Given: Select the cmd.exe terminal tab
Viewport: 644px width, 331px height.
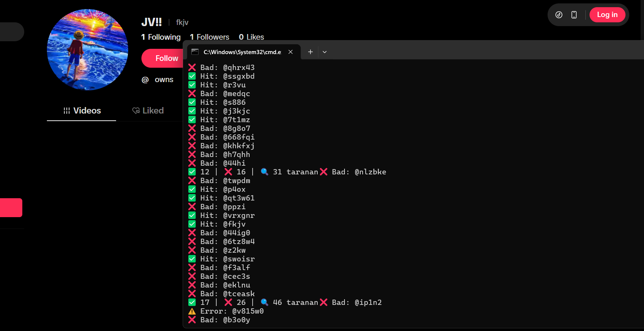Looking at the screenshot, I should [x=244, y=52].
